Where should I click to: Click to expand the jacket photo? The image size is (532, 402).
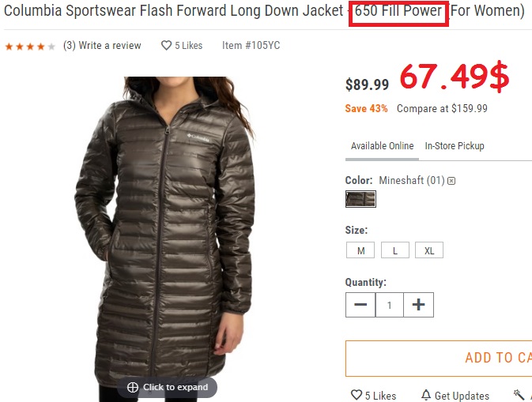point(168,387)
